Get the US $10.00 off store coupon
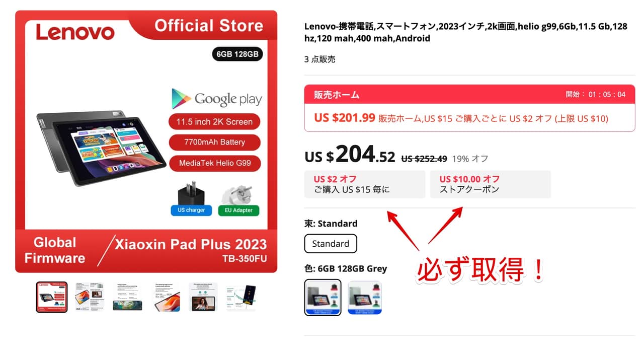644x355 pixels. (x=491, y=184)
